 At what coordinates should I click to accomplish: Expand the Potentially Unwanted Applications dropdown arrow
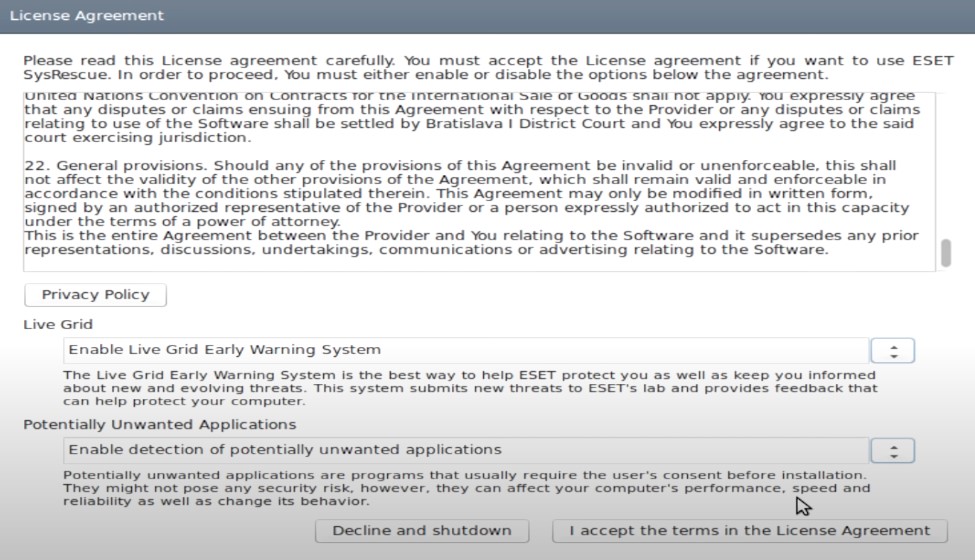tap(892, 451)
